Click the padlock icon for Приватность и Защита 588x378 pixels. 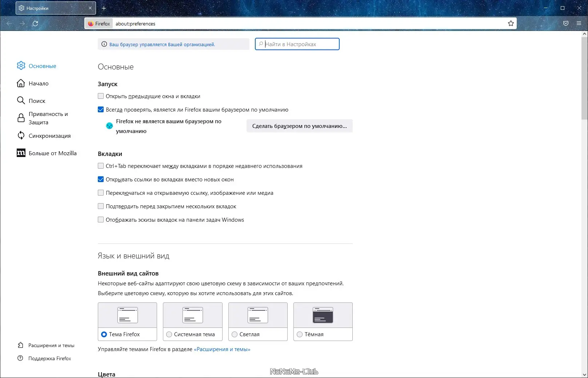click(21, 118)
